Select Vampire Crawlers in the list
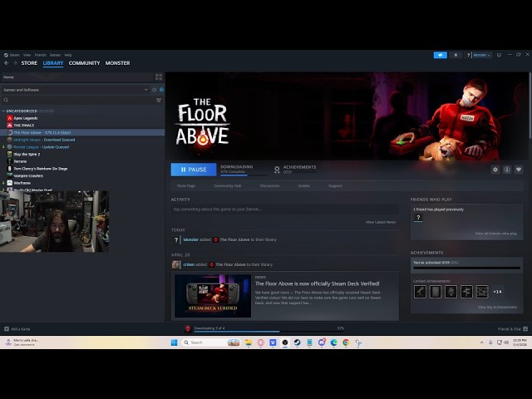Viewport: 532px width, 399px height. [x=28, y=175]
